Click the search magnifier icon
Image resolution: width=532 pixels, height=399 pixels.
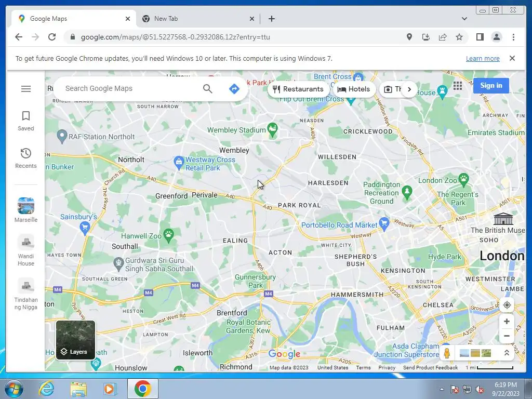click(x=208, y=89)
